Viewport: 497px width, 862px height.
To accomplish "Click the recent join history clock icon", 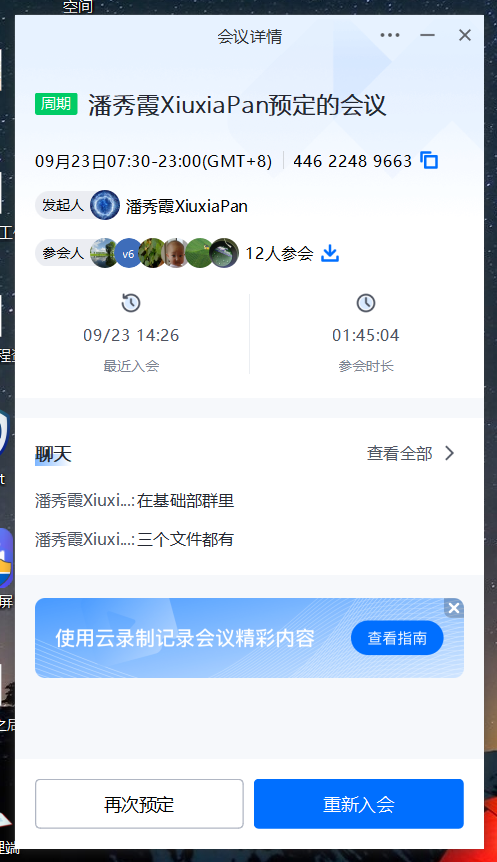I will [131, 303].
